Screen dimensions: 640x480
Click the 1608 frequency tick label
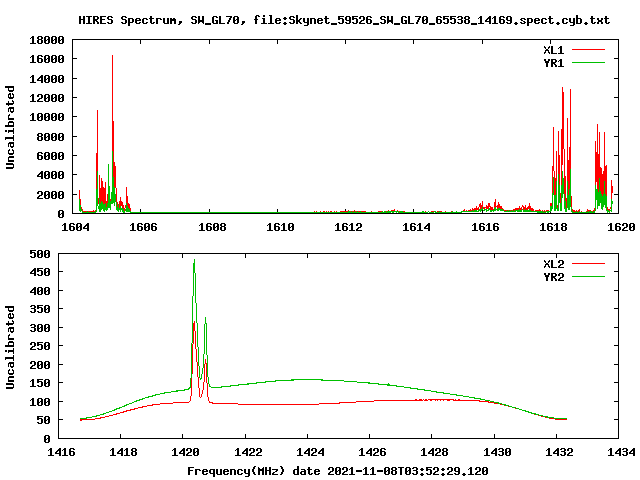(x=212, y=227)
